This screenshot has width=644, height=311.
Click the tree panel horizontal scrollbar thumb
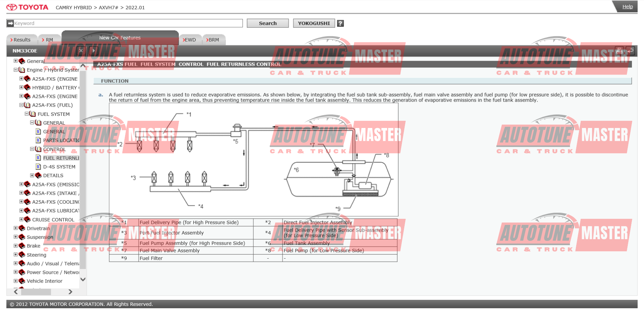[x=36, y=292]
